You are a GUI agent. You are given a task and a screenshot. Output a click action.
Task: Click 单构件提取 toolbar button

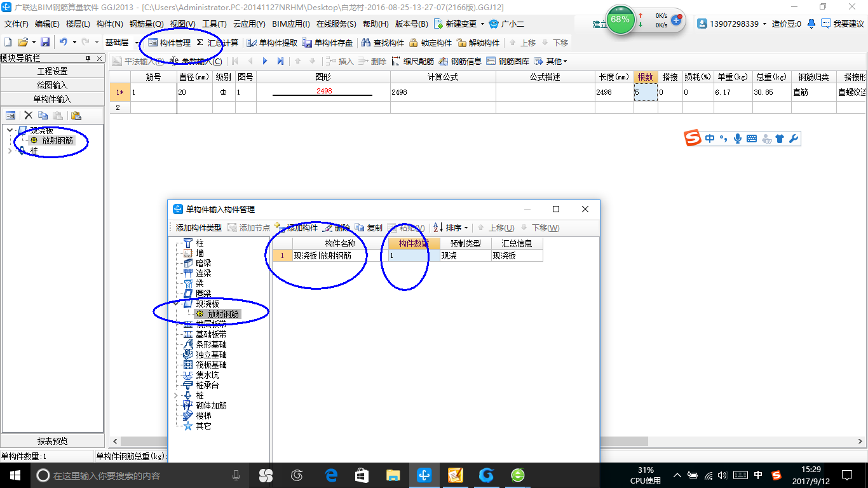point(272,43)
